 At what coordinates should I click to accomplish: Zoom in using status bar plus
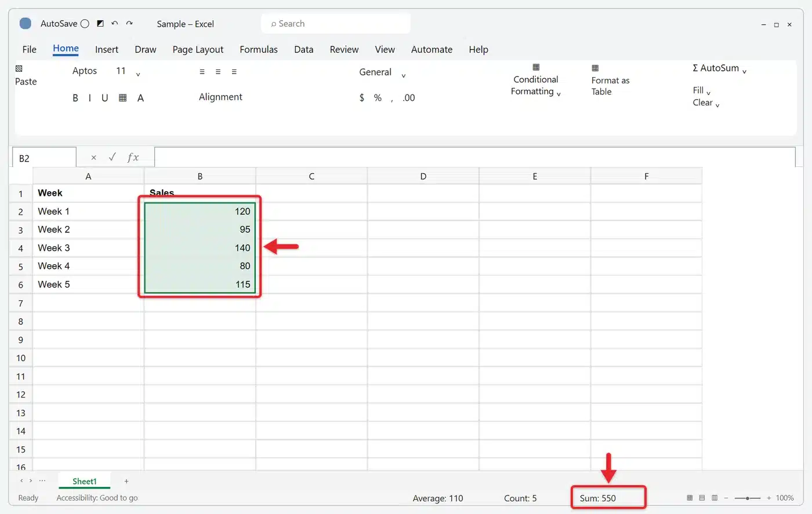point(769,498)
